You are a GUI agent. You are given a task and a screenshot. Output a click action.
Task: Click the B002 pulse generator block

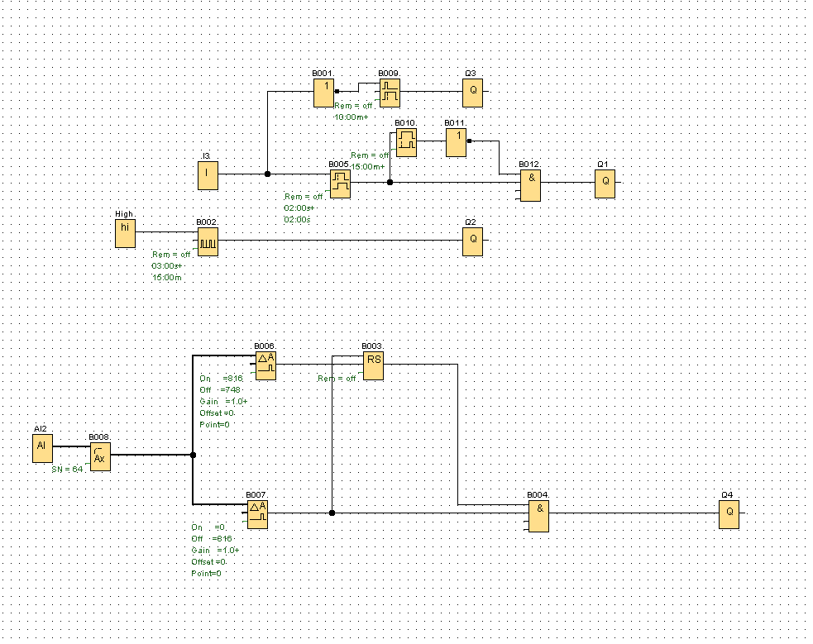click(x=208, y=241)
